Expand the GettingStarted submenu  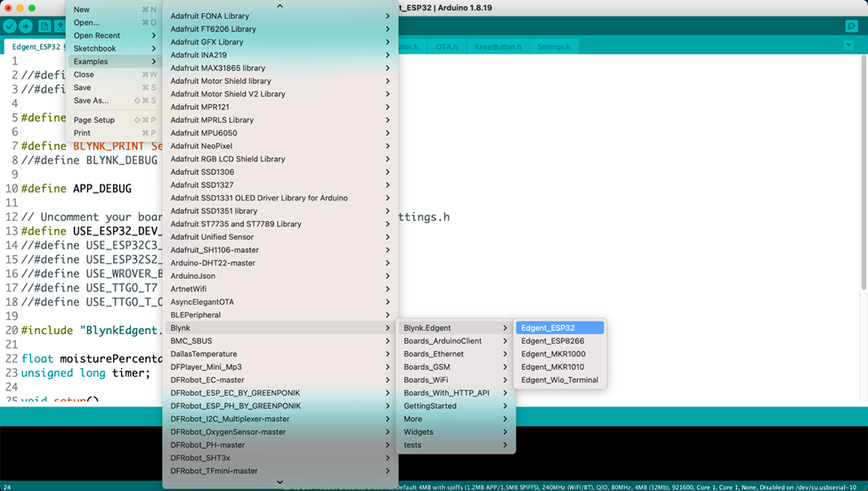coord(456,406)
